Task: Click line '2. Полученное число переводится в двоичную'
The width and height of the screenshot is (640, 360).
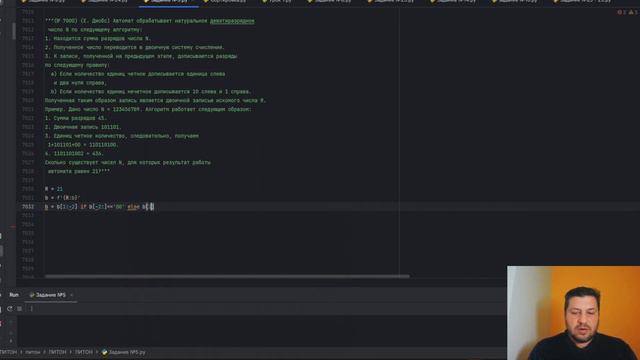Action: coord(135,47)
